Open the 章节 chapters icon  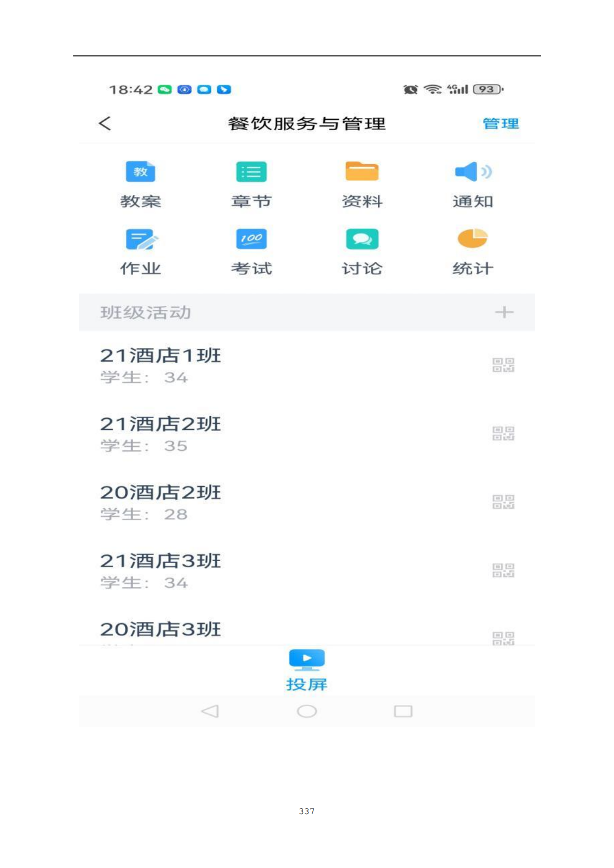point(252,172)
